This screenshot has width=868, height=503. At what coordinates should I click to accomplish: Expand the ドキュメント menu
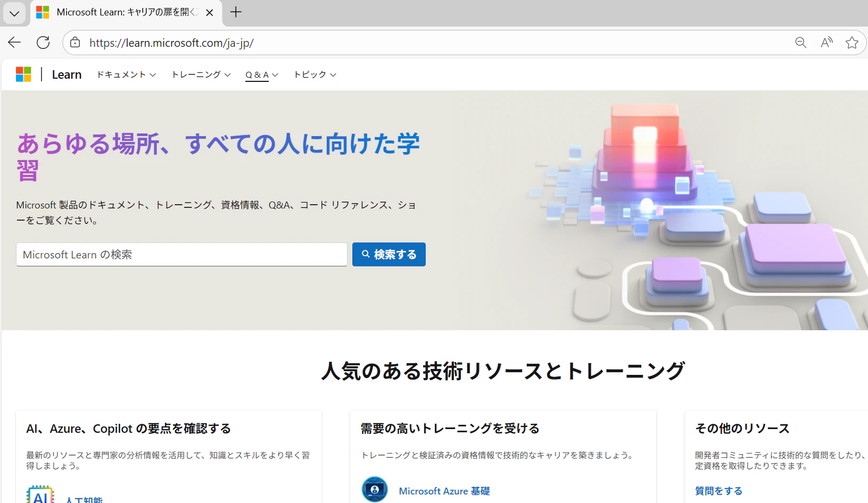tap(126, 74)
